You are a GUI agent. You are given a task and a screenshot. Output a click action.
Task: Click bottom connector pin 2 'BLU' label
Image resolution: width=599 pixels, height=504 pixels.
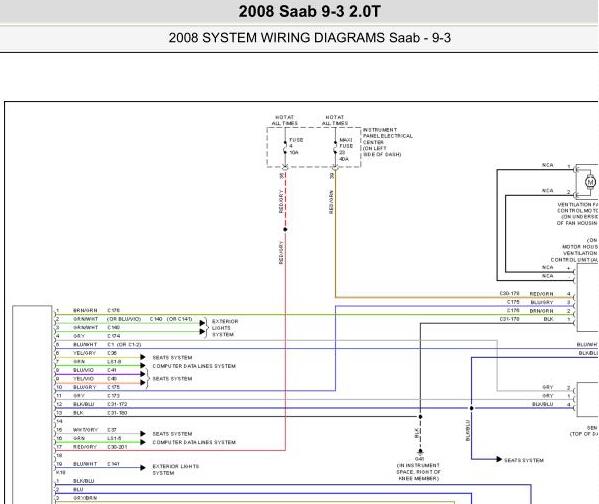[78, 489]
